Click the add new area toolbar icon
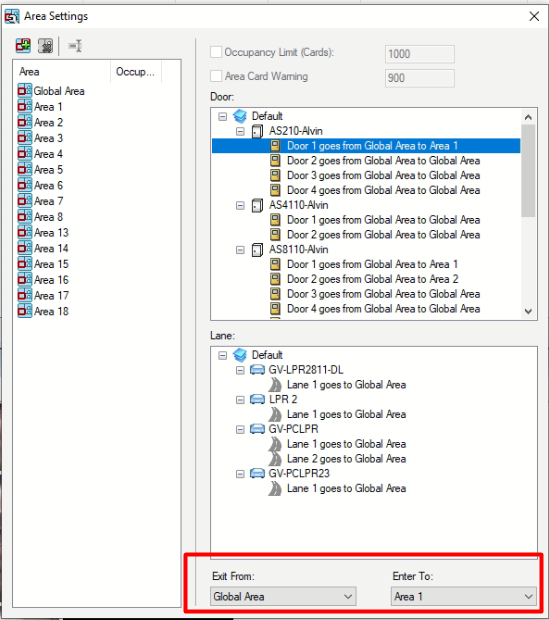This screenshot has height=620, width=549. [x=23, y=45]
